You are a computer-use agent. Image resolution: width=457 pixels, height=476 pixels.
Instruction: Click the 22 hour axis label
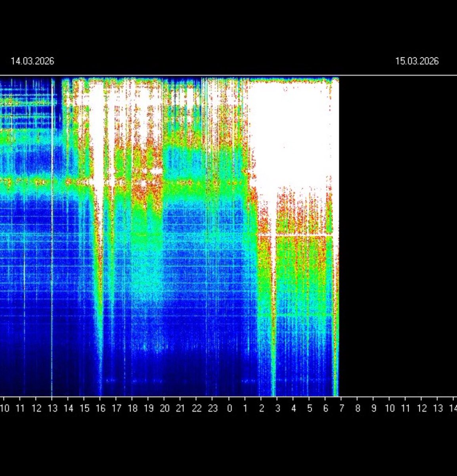(197, 409)
